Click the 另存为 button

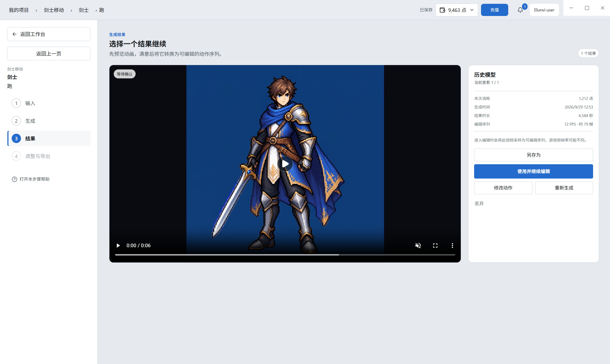(533, 155)
